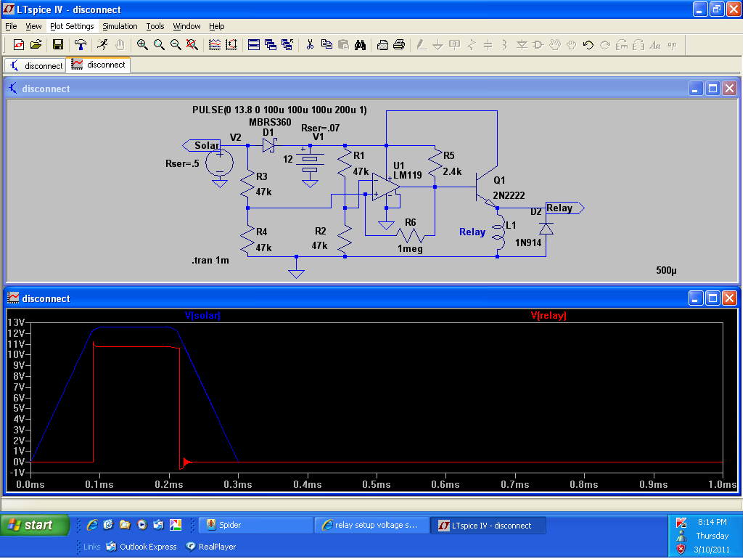Open the View menu

coord(33,26)
